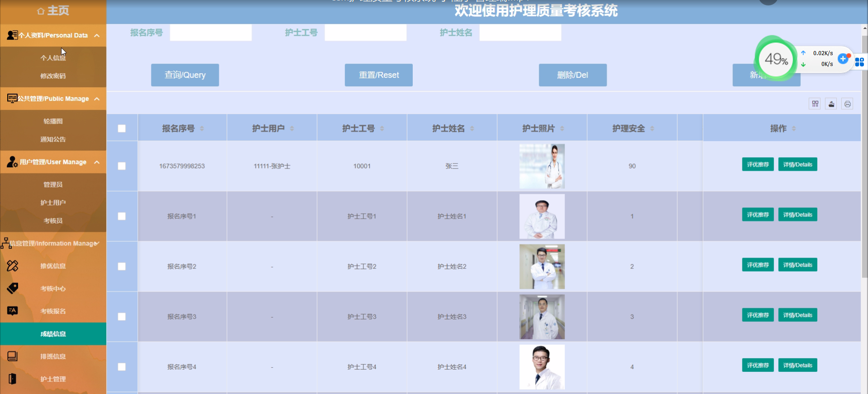Screen dimensions: 868x394
Task: Click the print table icon
Action: [x=848, y=104]
